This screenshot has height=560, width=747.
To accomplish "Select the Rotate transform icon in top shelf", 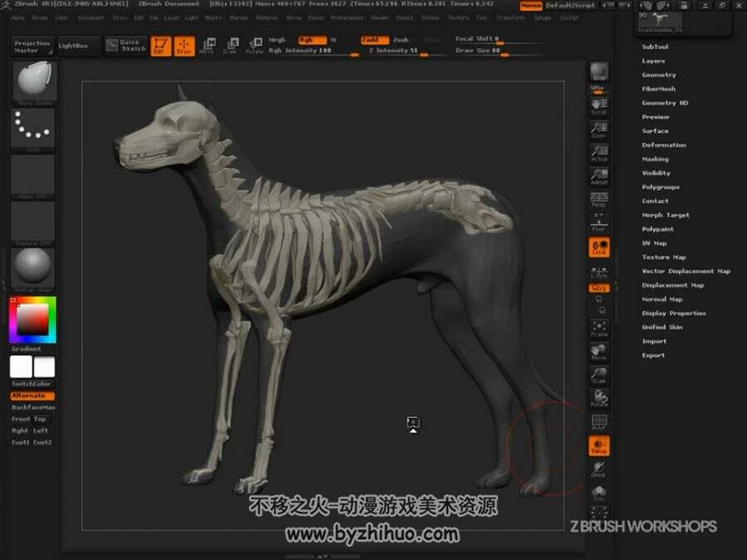I will tap(255, 46).
